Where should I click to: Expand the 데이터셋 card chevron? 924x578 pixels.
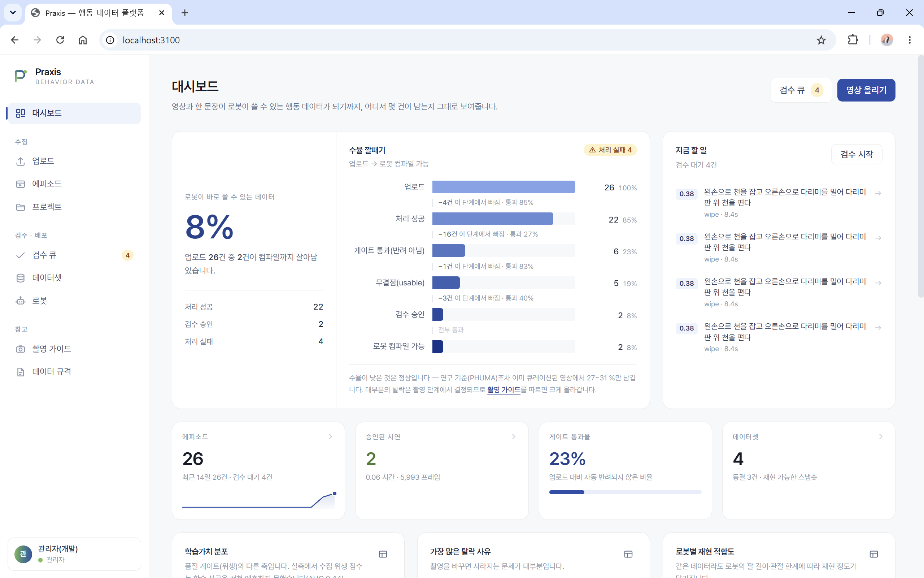coord(880,436)
